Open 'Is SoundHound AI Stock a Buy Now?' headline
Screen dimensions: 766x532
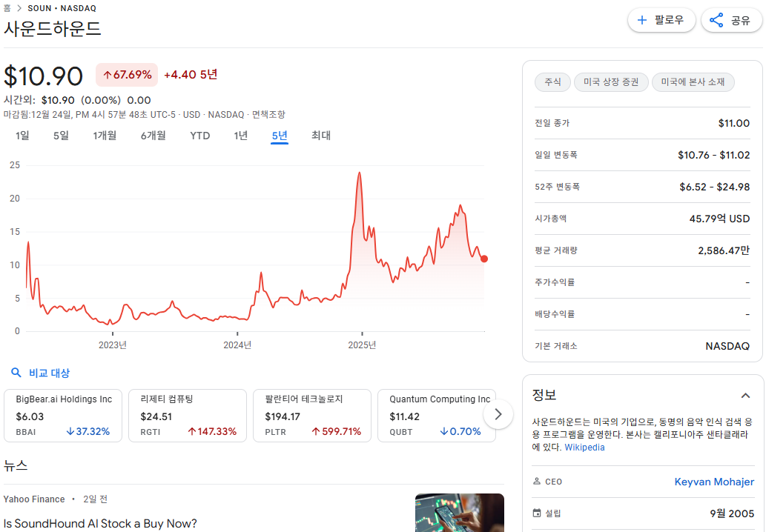[100, 523]
